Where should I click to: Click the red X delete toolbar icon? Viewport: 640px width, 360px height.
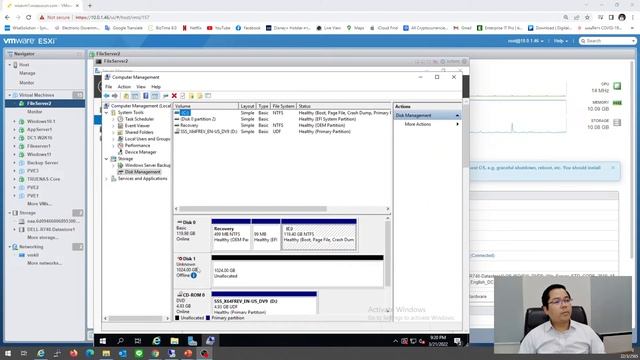(x=174, y=96)
